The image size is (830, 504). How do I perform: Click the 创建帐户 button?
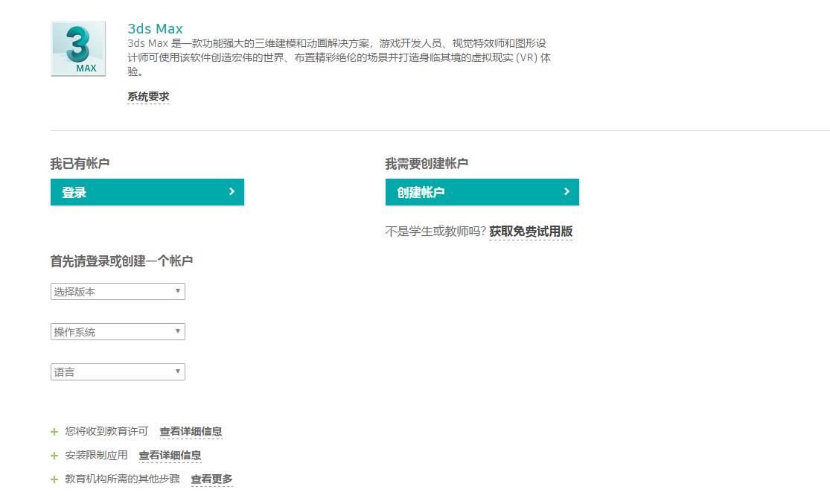[x=482, y=192]
